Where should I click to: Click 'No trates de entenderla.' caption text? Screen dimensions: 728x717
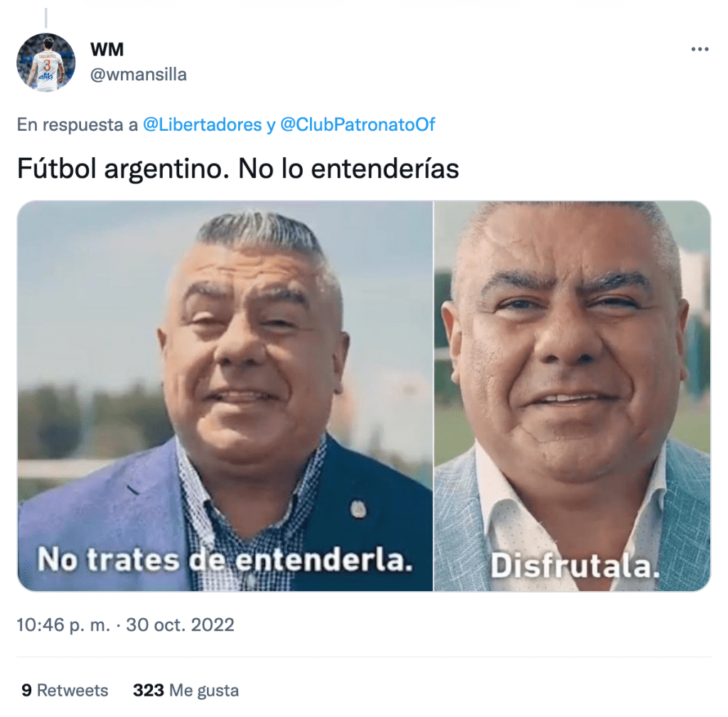[225, 559]
